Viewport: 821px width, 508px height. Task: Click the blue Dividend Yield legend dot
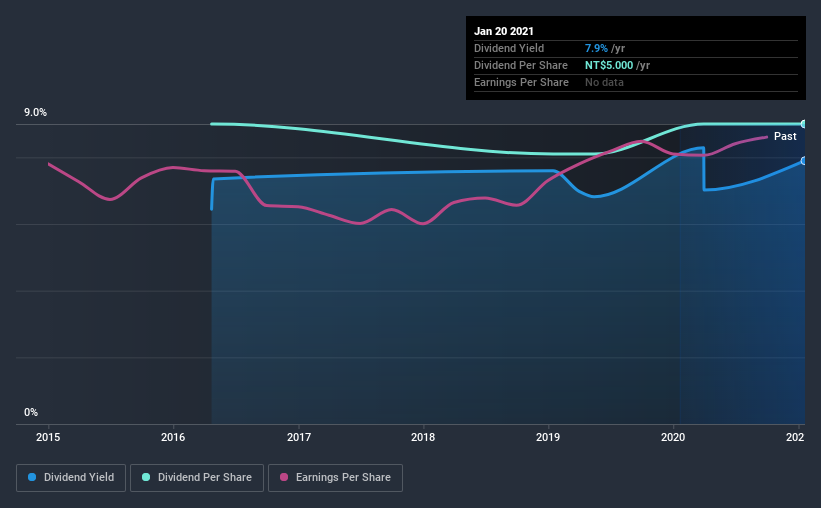tap(32, 477)
